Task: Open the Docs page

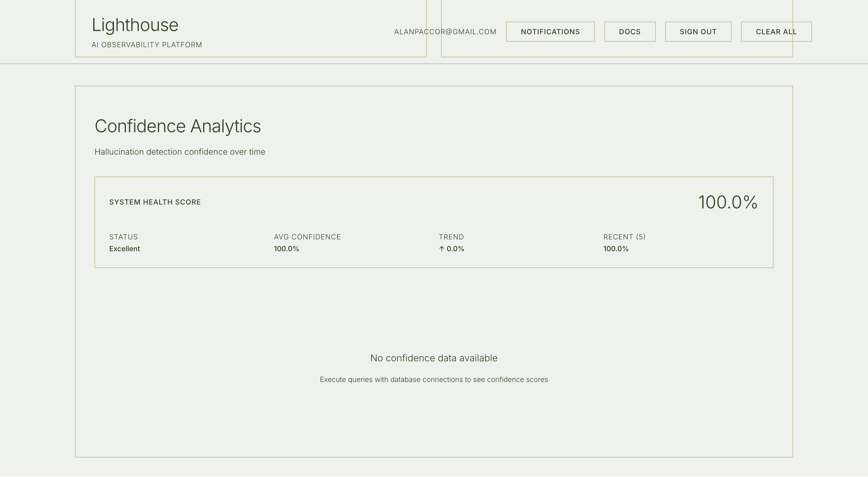Action: pos(629,32)
